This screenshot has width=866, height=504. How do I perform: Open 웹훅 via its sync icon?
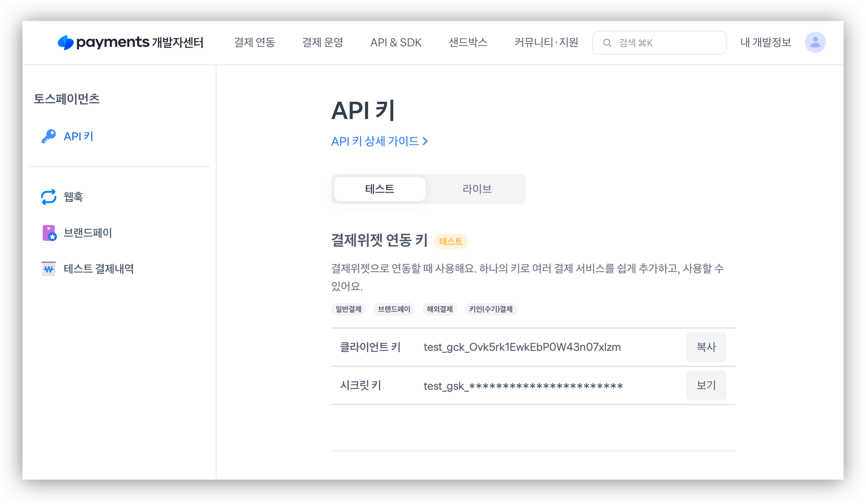(48, 197)
